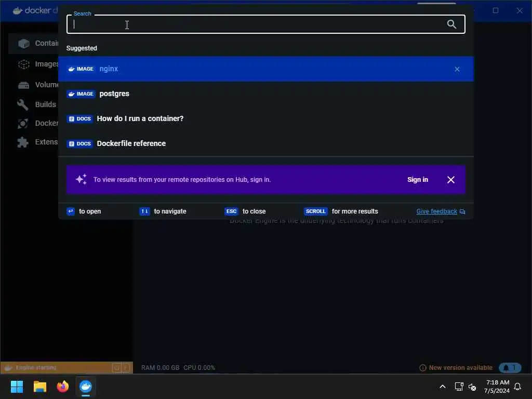Open the nginx image suggestion

265,69
